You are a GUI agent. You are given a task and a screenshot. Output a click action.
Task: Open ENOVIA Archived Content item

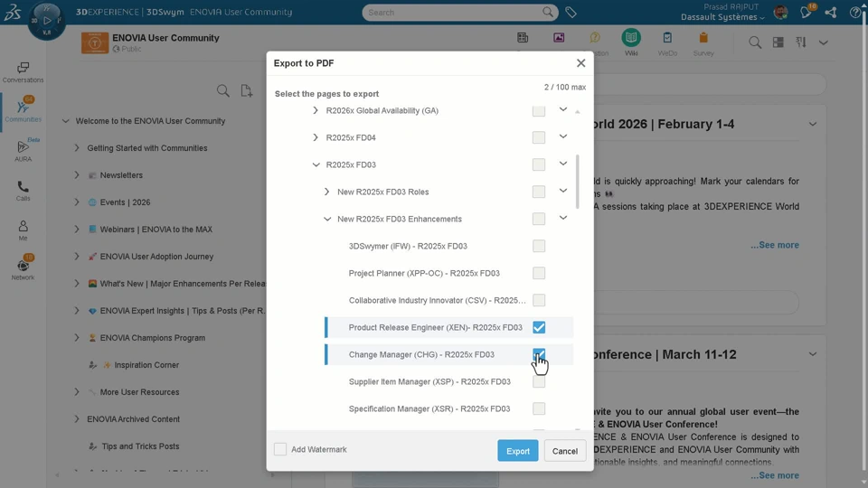134,418
